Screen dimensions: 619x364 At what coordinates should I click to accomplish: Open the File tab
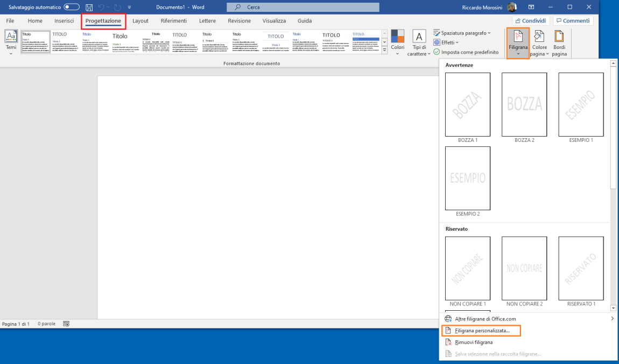tap(10, 20)
